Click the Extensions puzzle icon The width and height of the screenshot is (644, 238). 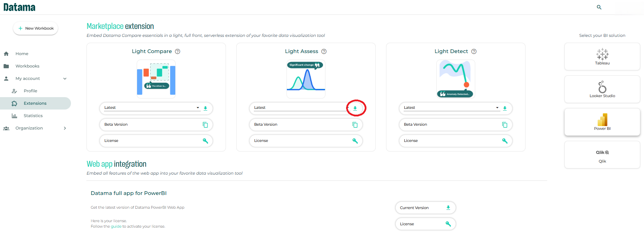pyautogui.click(x=14, y=103)
